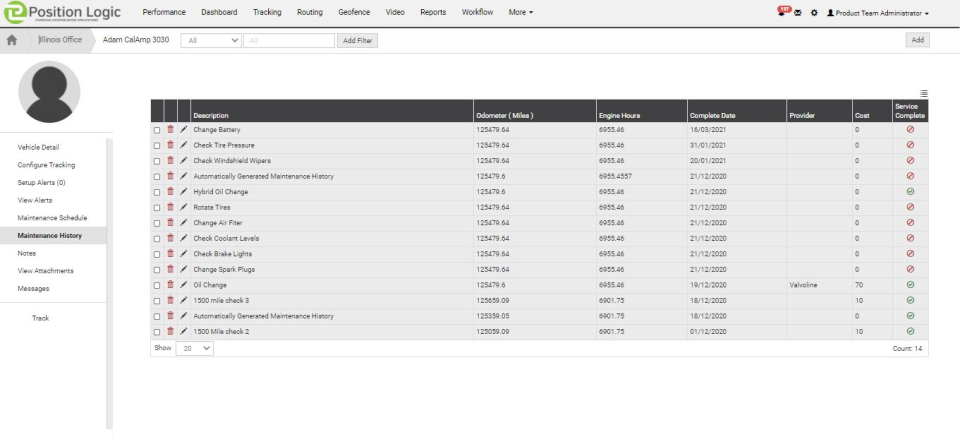960x437 pixels.
Task: Click the sidebar vertical scrollbar
Action: (x=110, y=283)
